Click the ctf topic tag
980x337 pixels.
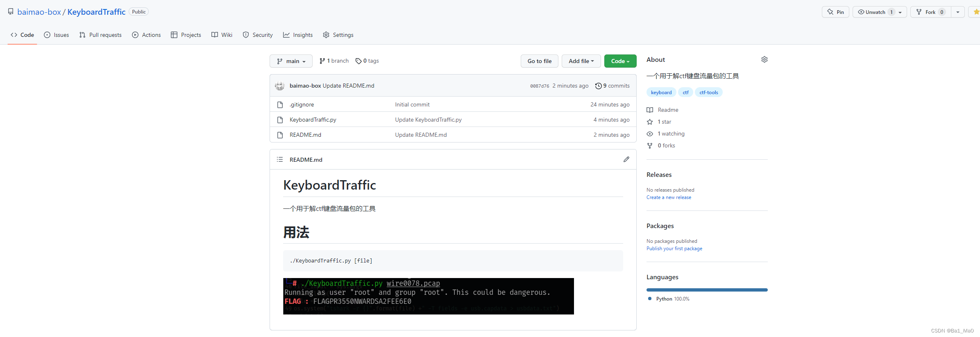click(x=685, y=92)
